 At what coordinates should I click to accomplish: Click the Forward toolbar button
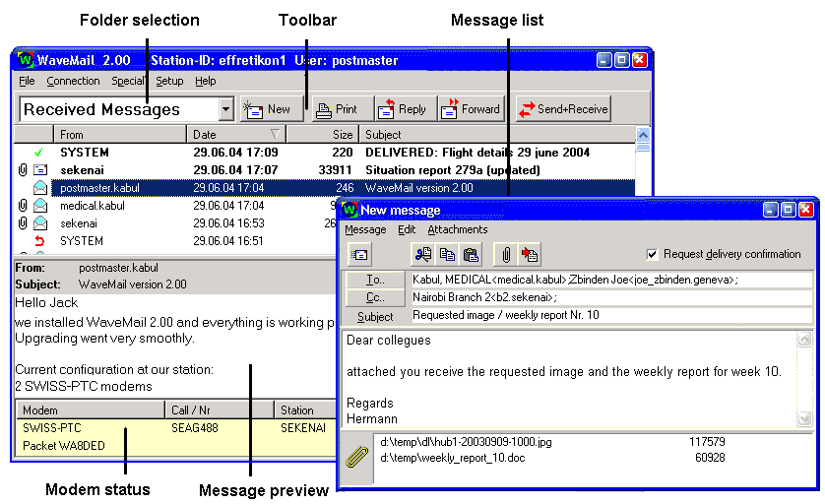(472, 109)
